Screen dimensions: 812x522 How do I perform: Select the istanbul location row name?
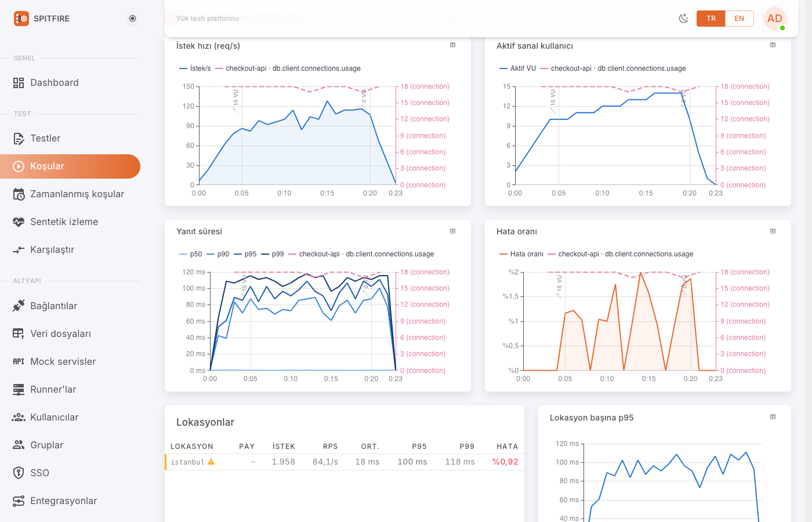[x=187, y=462]
